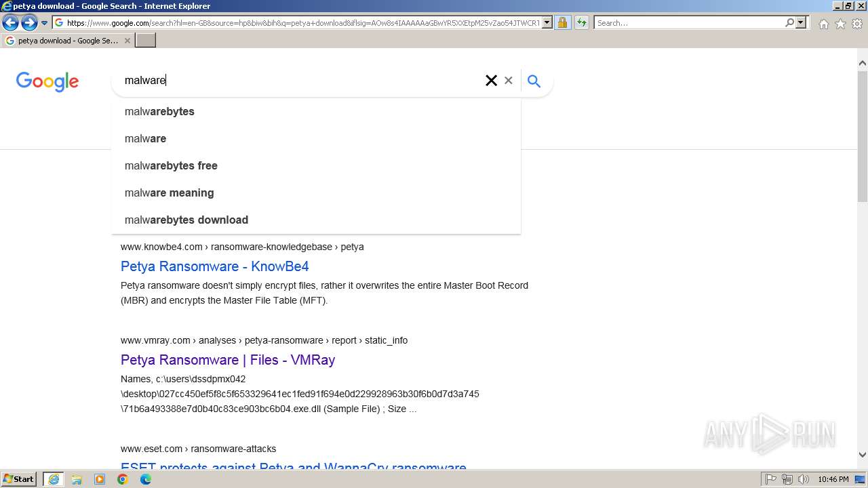Click the KnowBe4 result description snippet
Viewport: 868px width, 488px height.
[x=324, y=293]
